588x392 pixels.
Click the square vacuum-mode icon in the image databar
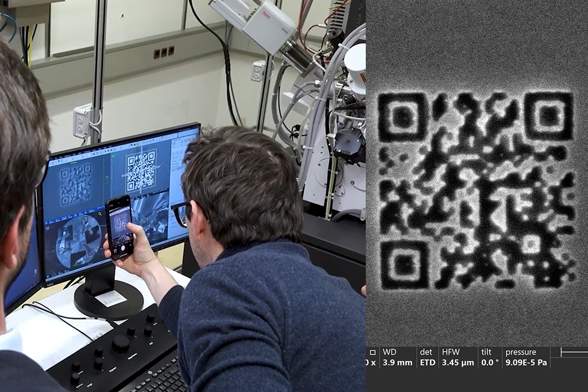(x=374, y=352)
